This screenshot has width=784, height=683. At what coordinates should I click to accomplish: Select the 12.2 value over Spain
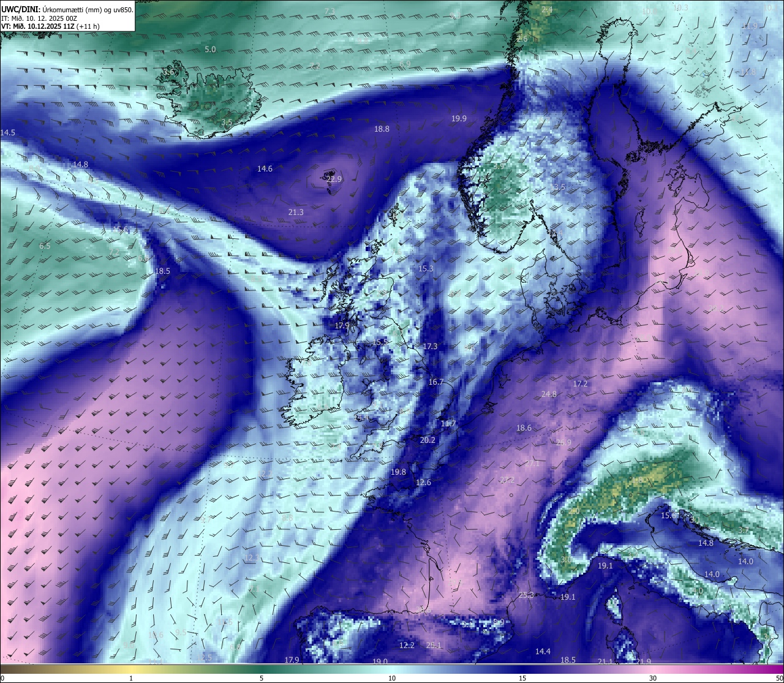pos(407,646)
